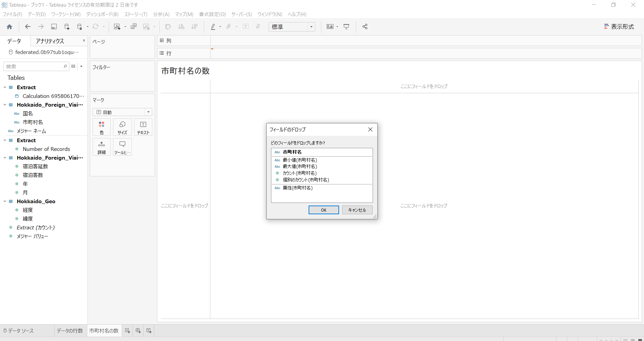Open the Tooltip mark card

tap(122, 147)
